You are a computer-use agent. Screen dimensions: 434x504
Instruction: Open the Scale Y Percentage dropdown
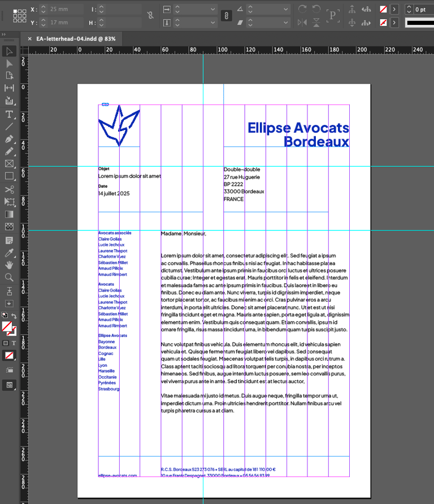pos(213,23)
